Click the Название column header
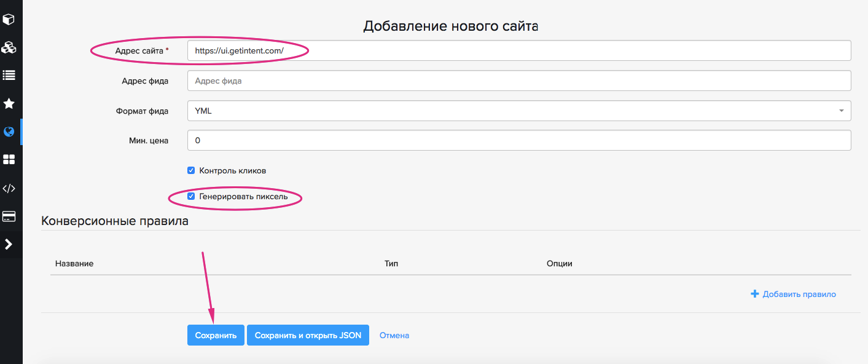The image size is (868, 364). (x=74, y=263)
